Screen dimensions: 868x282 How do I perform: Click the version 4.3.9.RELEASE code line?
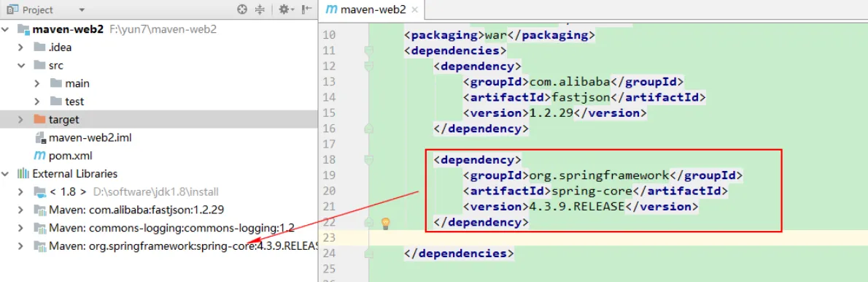click(581, 207)
